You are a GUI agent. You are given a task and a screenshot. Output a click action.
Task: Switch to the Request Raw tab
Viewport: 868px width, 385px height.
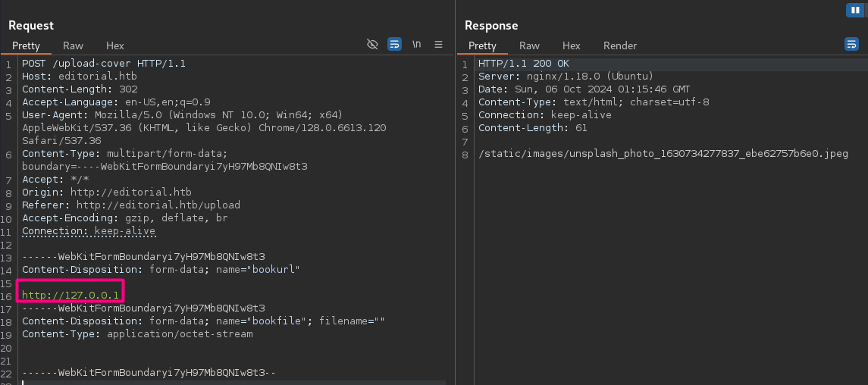click(73, 46)
